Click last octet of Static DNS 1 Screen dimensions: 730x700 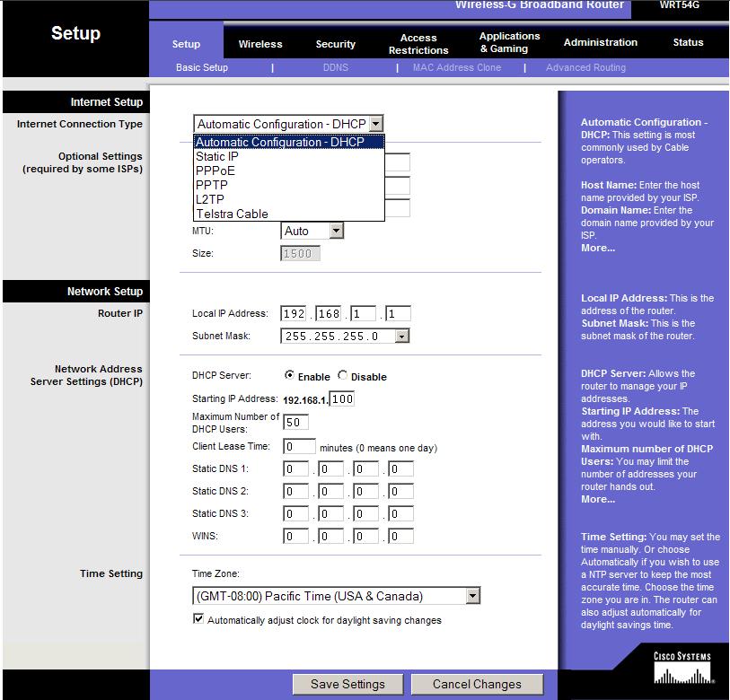[x=400, y=468]
